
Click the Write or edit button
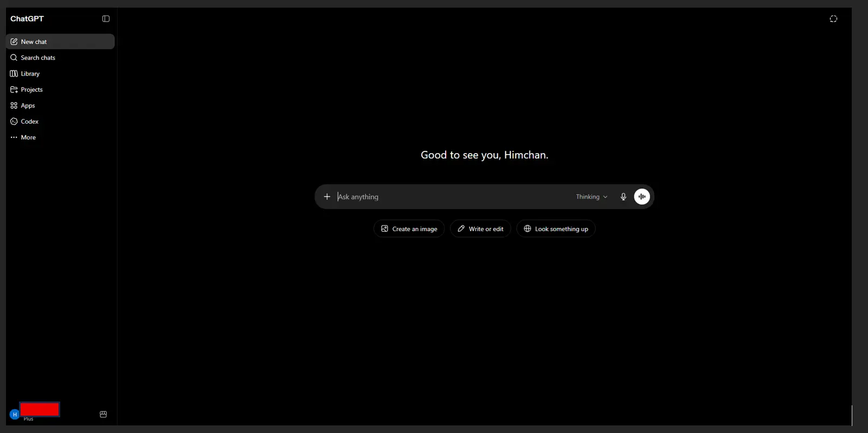480,228
